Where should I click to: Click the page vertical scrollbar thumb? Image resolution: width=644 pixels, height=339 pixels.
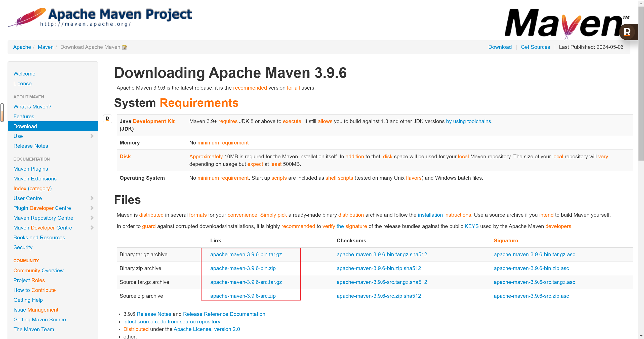(x=641, y=83)
